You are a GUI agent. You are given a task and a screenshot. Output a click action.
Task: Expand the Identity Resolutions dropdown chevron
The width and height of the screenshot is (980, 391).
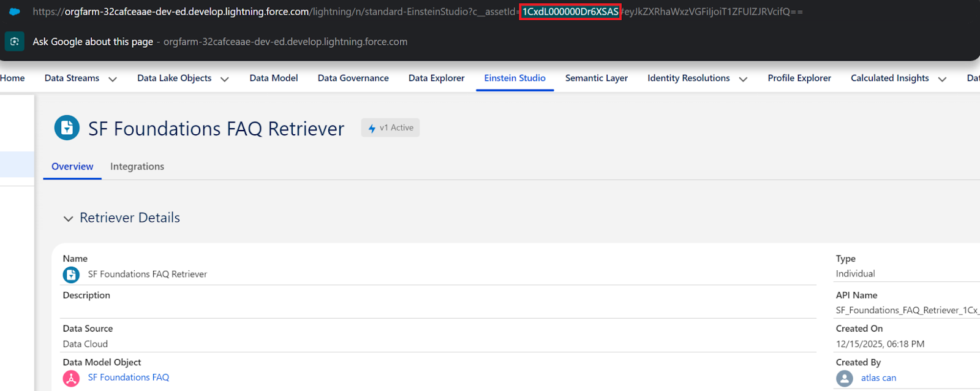pyautogui.click(x=743, y=79)
